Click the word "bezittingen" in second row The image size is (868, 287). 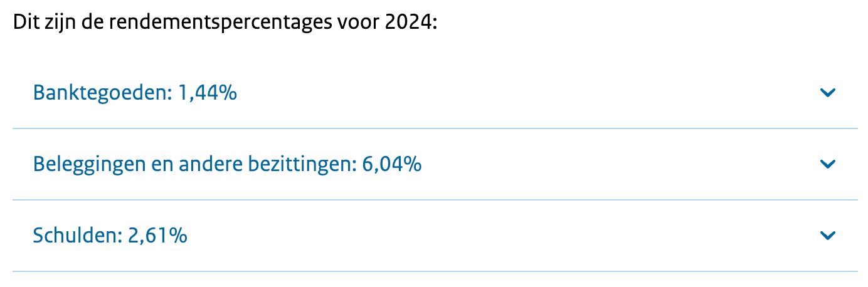pos(303,165)
